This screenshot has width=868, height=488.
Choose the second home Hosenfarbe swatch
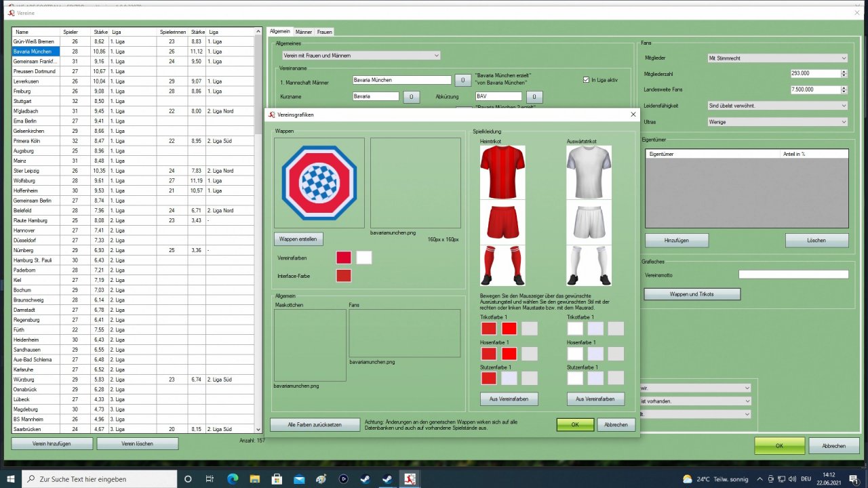point(509,354)
